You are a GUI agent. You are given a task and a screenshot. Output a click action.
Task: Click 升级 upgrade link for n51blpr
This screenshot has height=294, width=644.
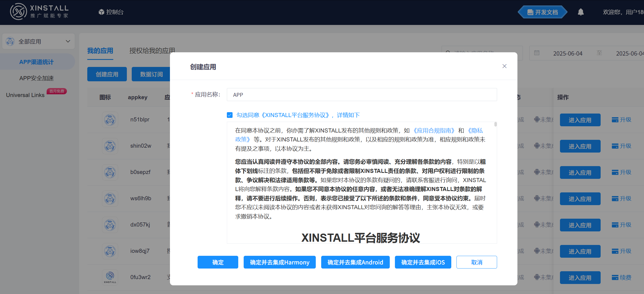622,120
